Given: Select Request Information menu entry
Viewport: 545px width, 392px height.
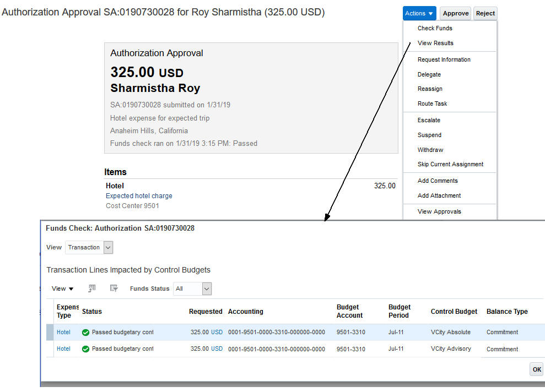Looking at the screenshot, I should click(x=444, y=59).
